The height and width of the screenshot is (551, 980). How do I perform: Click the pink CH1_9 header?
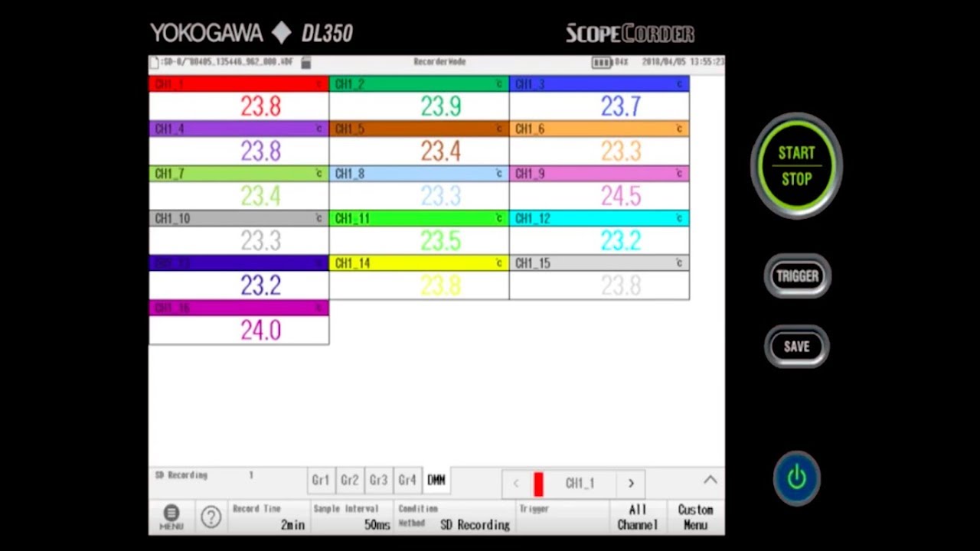point(599,174)
